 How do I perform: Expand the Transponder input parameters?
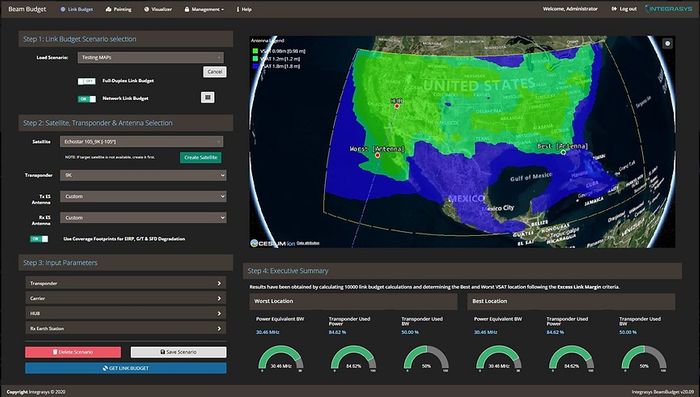coord(125,283)
